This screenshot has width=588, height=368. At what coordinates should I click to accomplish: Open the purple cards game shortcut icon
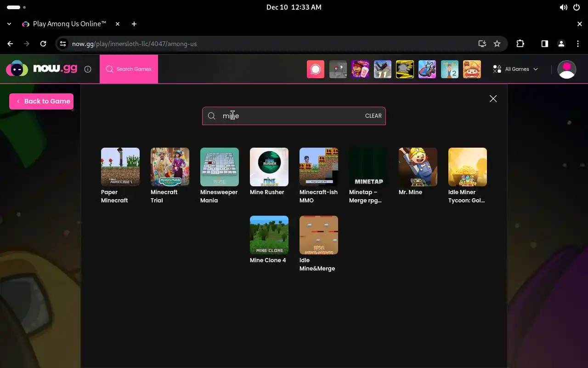point(360,69)
